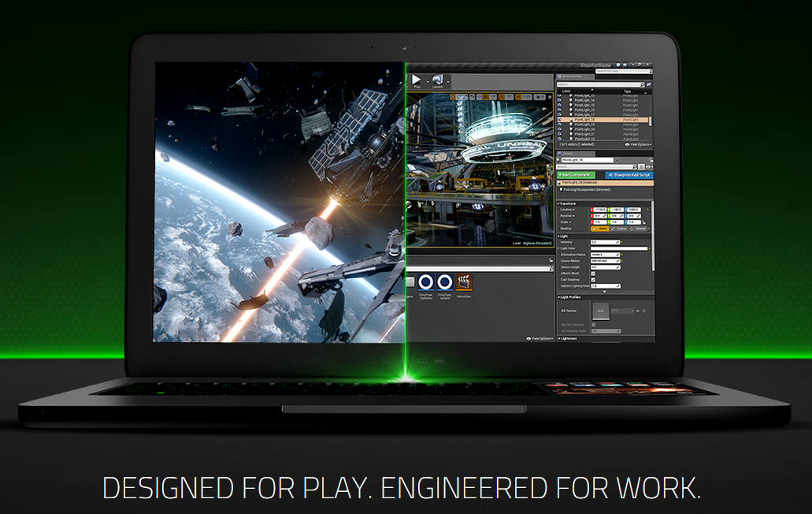The width and height of the screenshot is (812, 514).
Task: Click the green Add Component button
Action: [576, 175]
